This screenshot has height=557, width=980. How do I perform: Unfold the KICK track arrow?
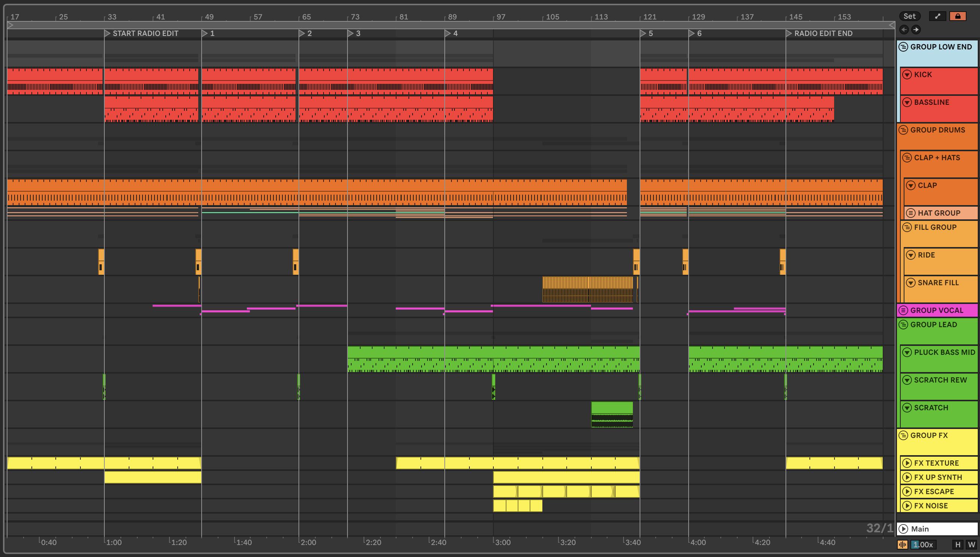(907, 74)
